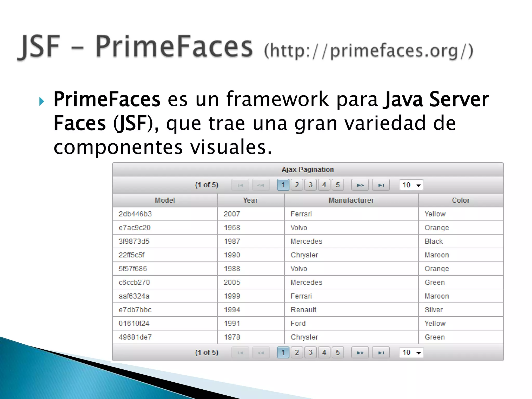Viewport: 532px width, 399px height.
Task: Click (1 of 5) in bottom paginator
Action: click(207, 353)
